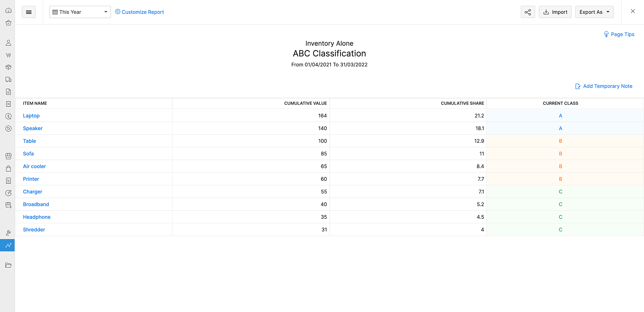Viewport: 644px width, 312px height.
Task: Open the Laptop item link
Action: 31,115
